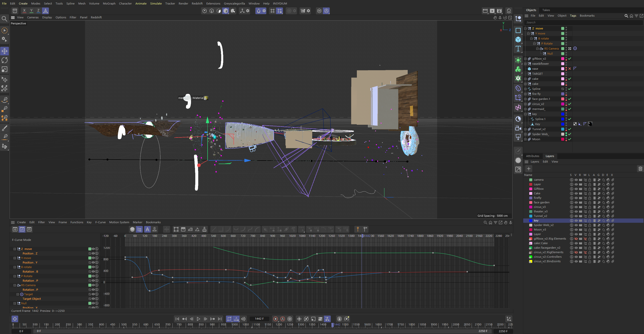Click the current frame field 1442 F
This screenshot has height=334, width=644.
click(x=259, y=319)
